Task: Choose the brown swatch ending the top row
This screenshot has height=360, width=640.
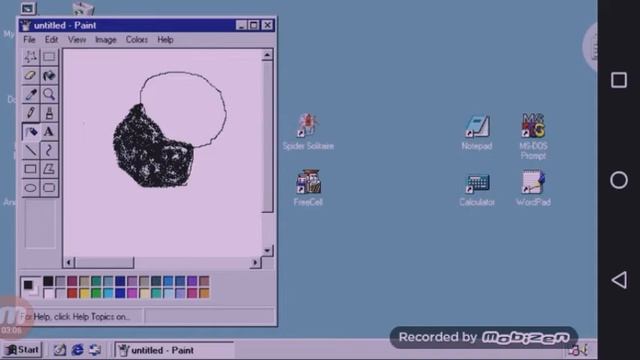Action: [x=204, y=281]
